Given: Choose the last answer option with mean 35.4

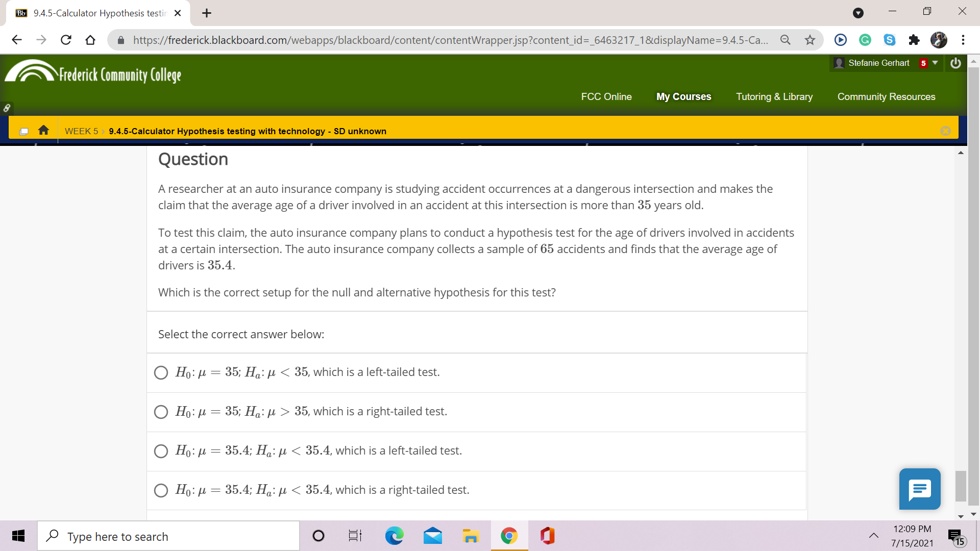Looking at the screenshot, I should [x=161, y=490].
